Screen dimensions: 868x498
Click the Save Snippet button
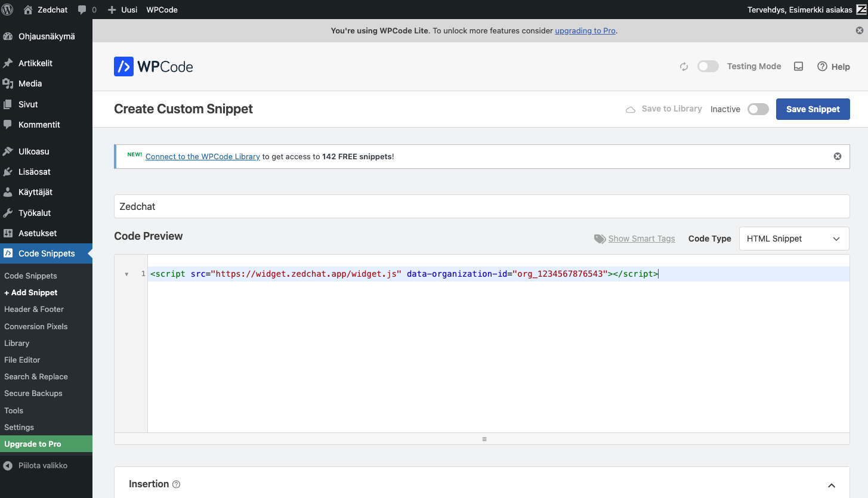(x=813, y=109)
